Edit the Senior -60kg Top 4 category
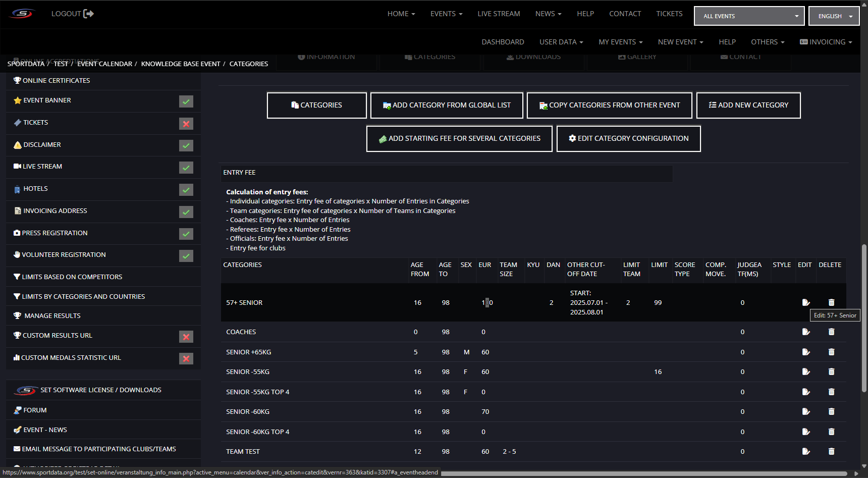The height and width of the screenshot is (478, 868). (806, 432)
